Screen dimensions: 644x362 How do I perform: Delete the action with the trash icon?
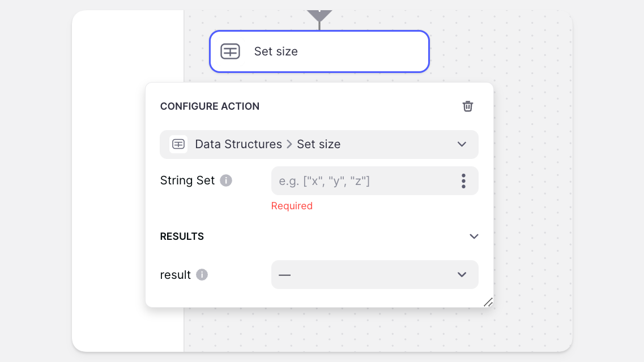[x=468, y=106]
